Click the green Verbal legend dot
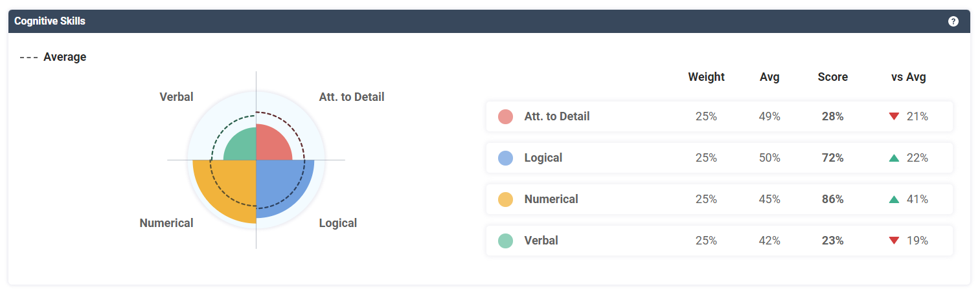 pyautogui.click(x=505, y=241)
